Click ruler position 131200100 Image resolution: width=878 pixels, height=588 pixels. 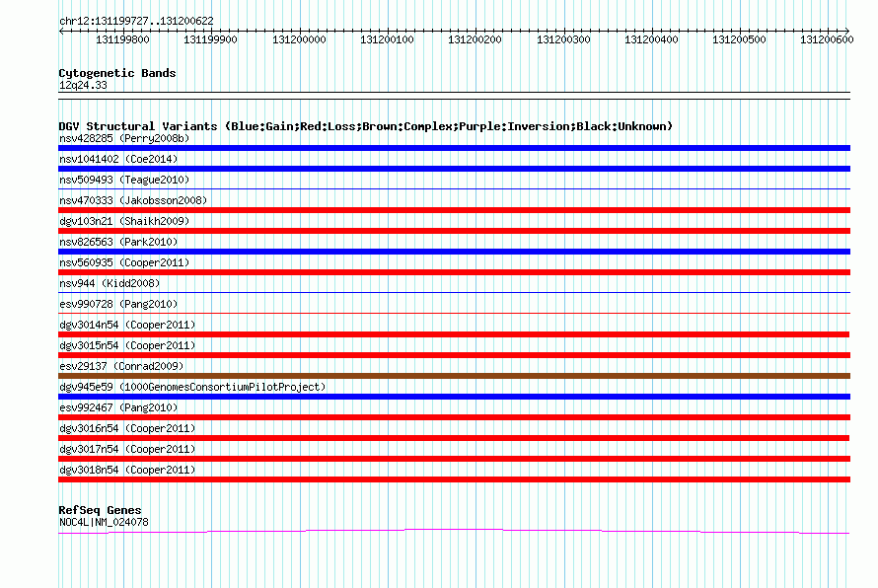pos(387,39)
